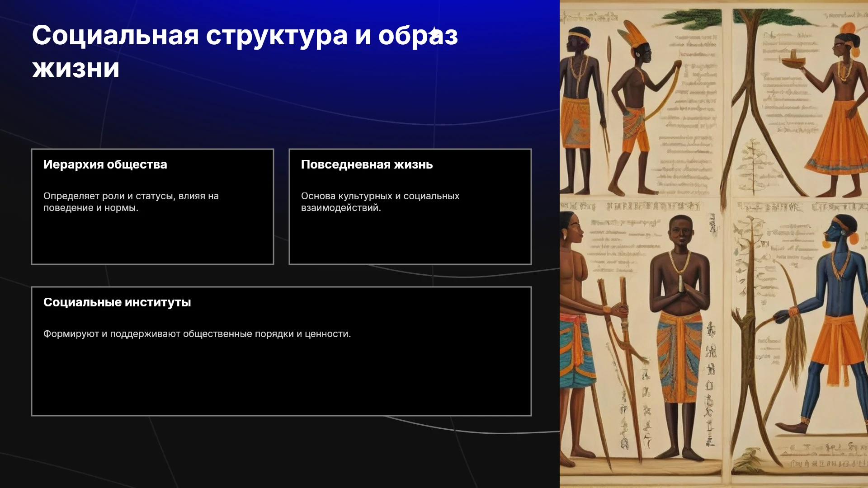Screen dimensions: 868x488
Task: Click the text 'Основа культурных и социальных взаимодействий'
Action: (380, 202)
